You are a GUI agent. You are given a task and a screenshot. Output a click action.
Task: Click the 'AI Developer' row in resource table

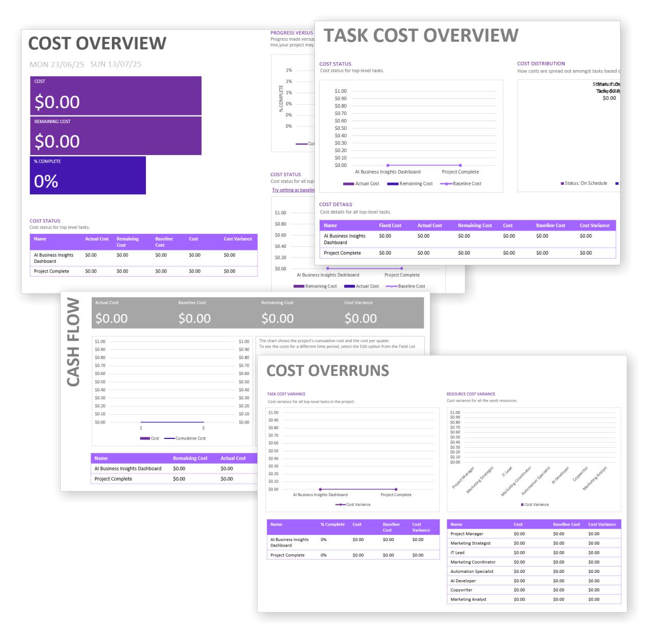[x=534, y=581]
